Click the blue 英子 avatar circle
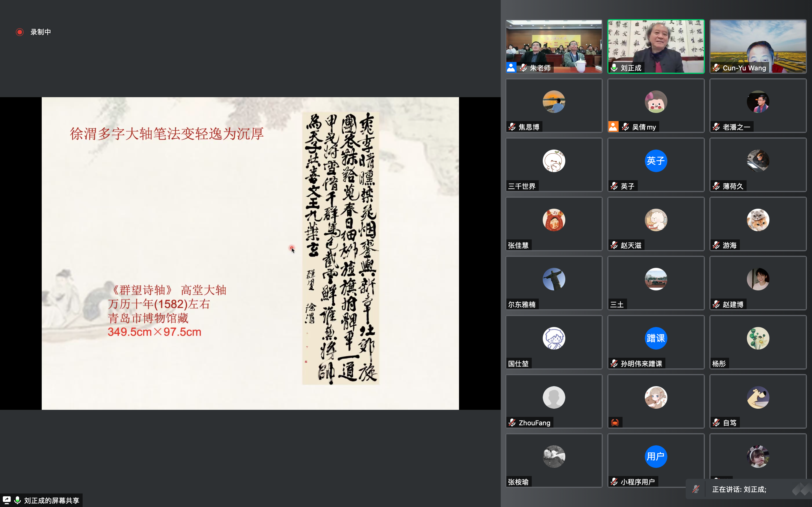 point(656,161)
